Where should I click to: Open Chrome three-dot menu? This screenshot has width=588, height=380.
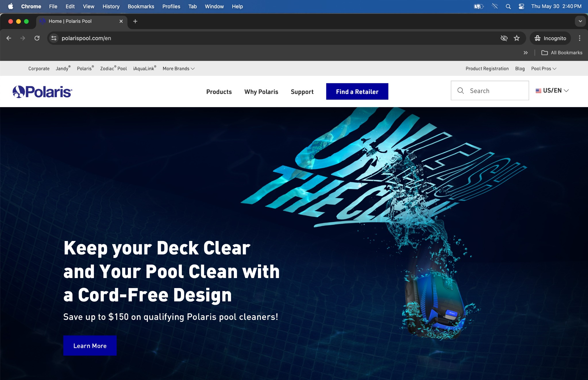(x=580, y=38)
